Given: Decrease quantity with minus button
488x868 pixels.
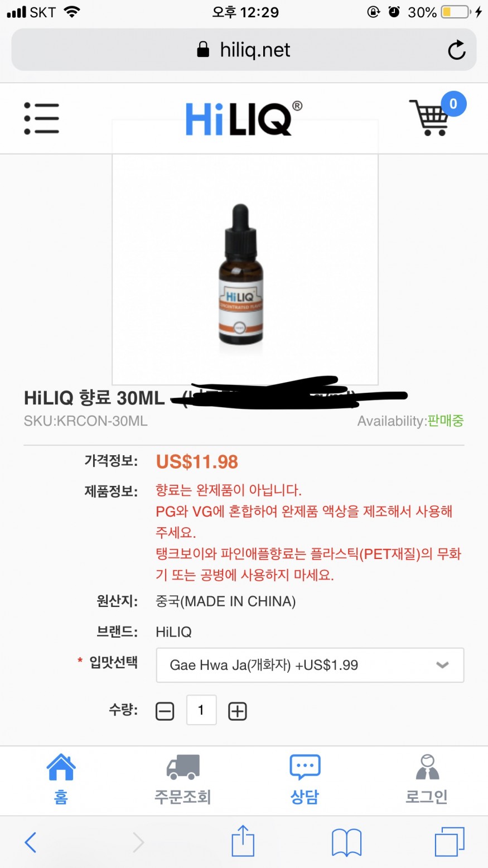Looking at the screenshot, I should pyautogui.click(x=165, y=711).
